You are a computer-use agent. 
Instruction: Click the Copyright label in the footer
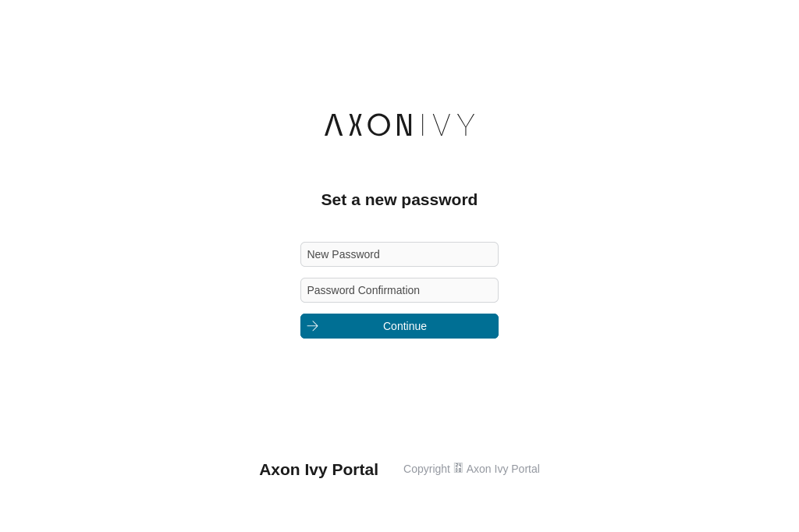pos(427,469)
